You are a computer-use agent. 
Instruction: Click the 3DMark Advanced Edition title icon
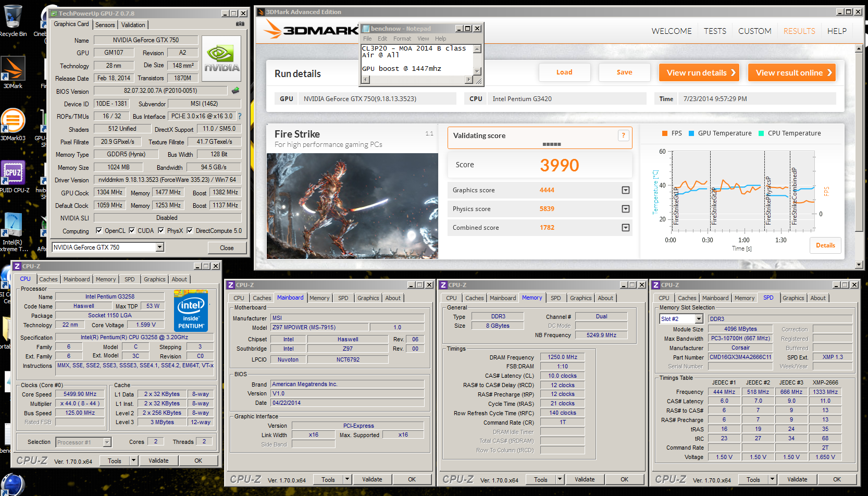261,12
